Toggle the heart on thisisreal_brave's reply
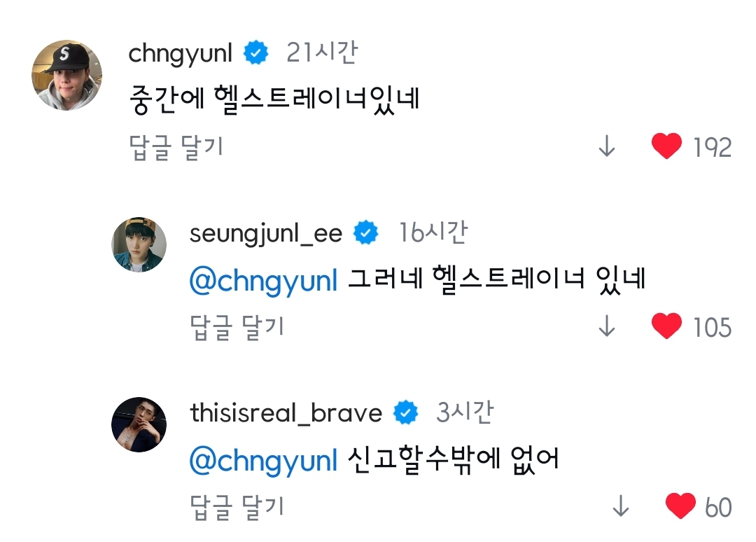The image size is (756, 542). pyautogui.click(x=680, y=506)
